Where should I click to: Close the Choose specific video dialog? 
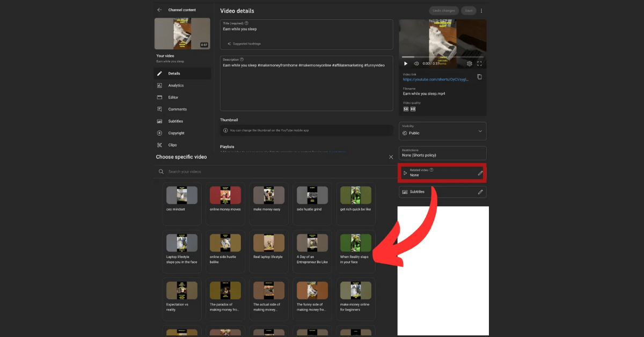[x=391, y=157]
